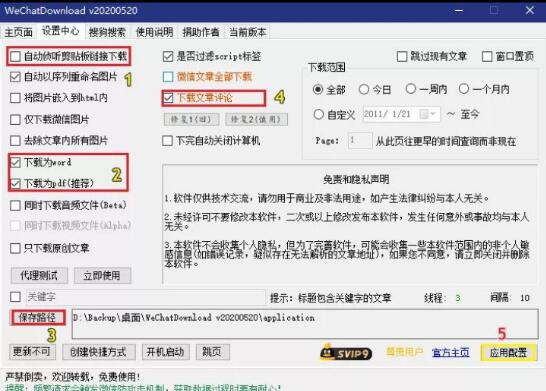The image size is (546, 391).
Task: Click the SVIP9 badge icon
Action: pyautogui.click(x=346, y=353)
